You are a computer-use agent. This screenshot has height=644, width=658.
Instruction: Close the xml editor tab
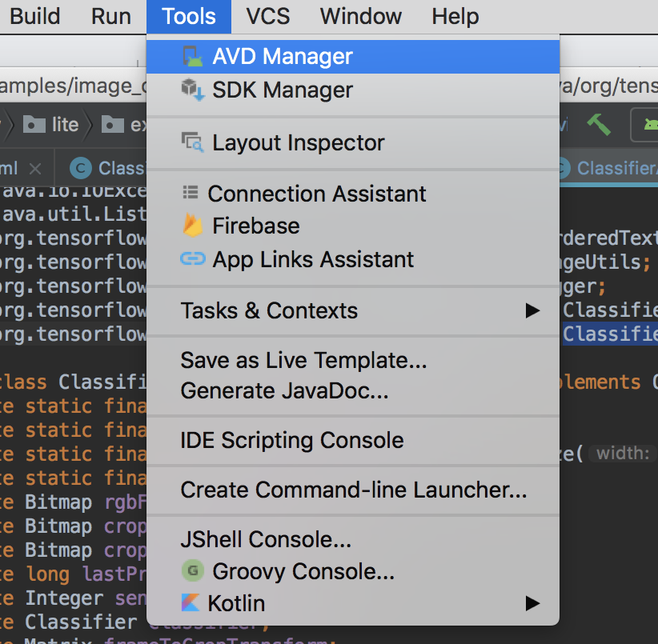click(34, 168)
